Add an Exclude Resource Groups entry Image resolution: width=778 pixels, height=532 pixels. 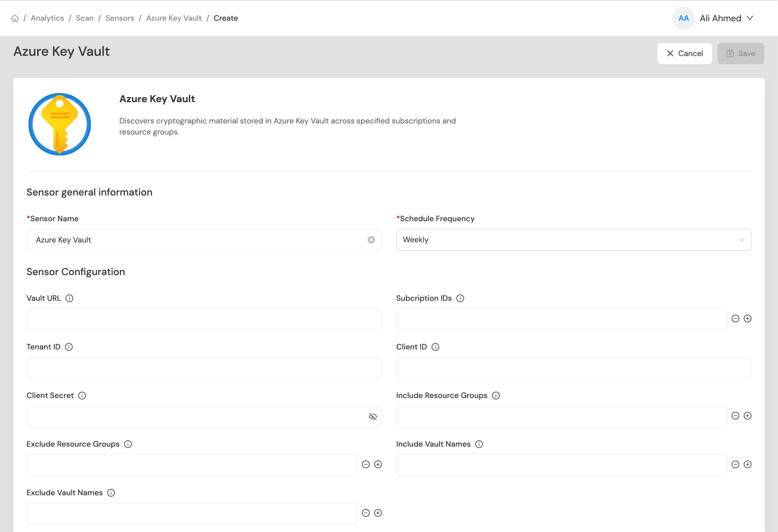378,464
